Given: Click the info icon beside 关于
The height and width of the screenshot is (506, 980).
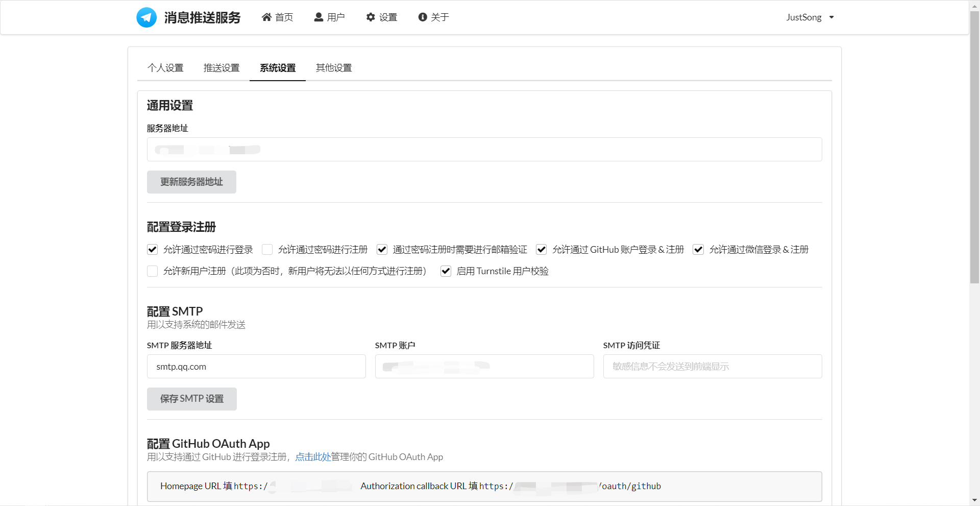Looking at the screenshot, I should pos(422,17).
